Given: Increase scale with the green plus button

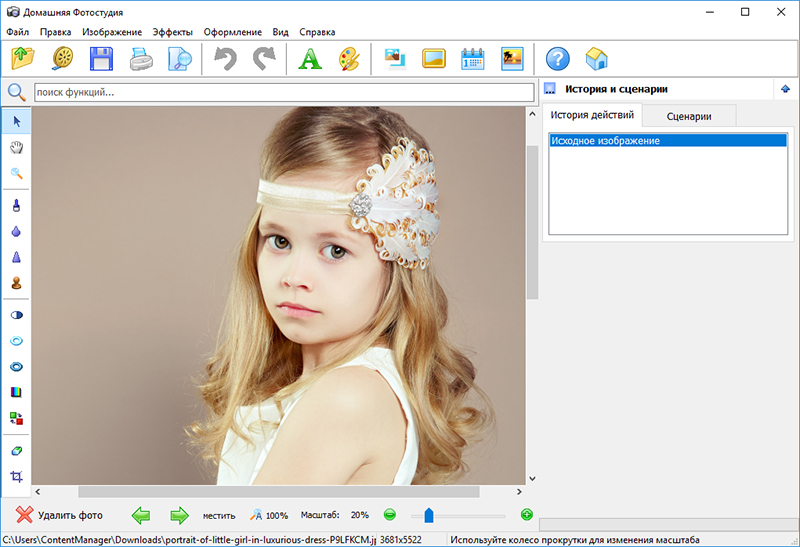Looking at the screenshot, I should point(527,515).
